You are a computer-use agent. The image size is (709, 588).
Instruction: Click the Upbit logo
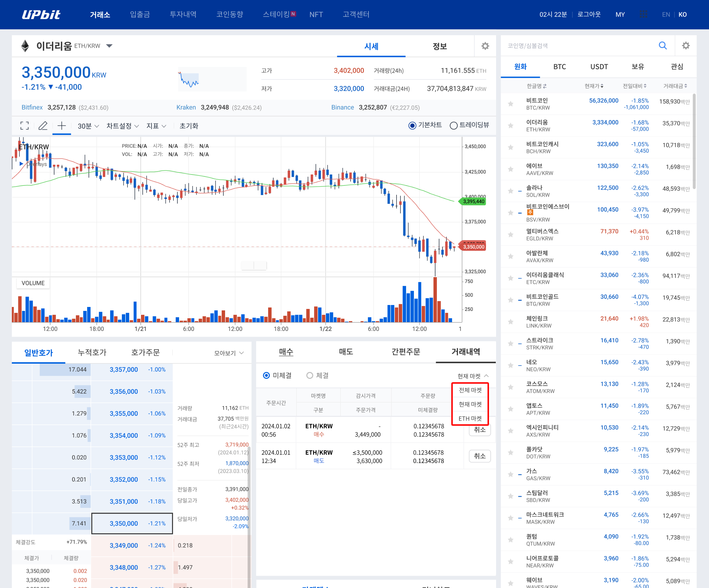[x=41, y=14]
